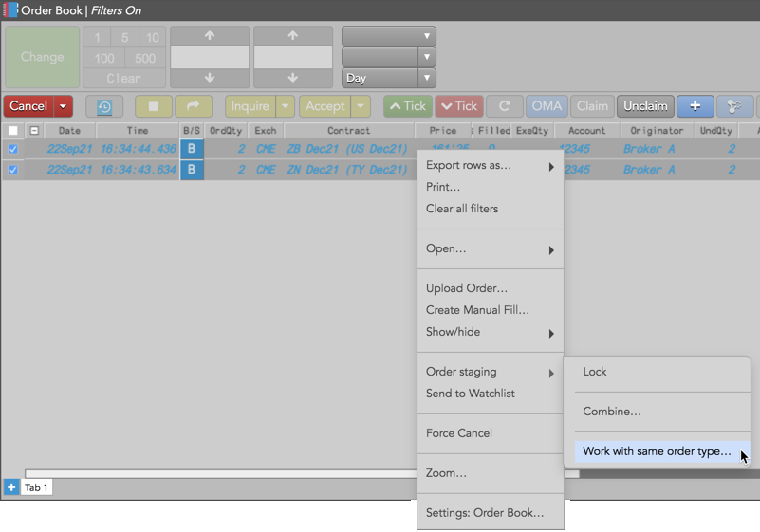Screen dimensions: 760x532
Task: Click the order history clock icon
Action: coord(104,106)
